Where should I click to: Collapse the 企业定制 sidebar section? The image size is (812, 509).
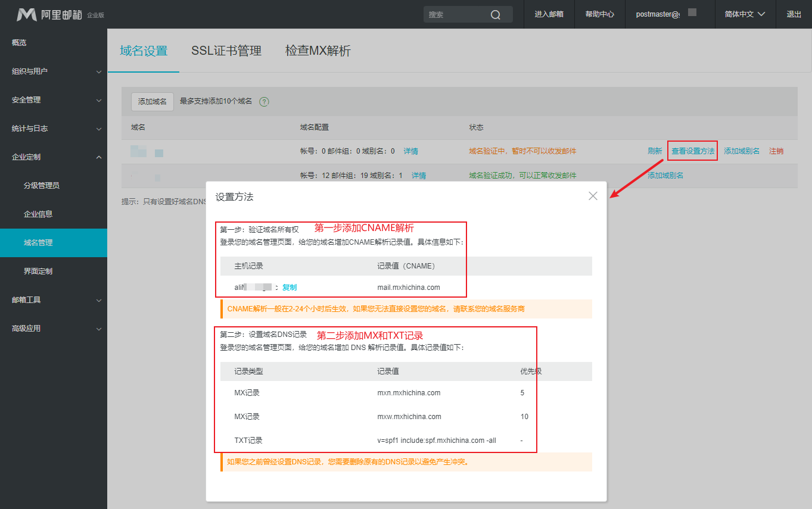(54, 157)
